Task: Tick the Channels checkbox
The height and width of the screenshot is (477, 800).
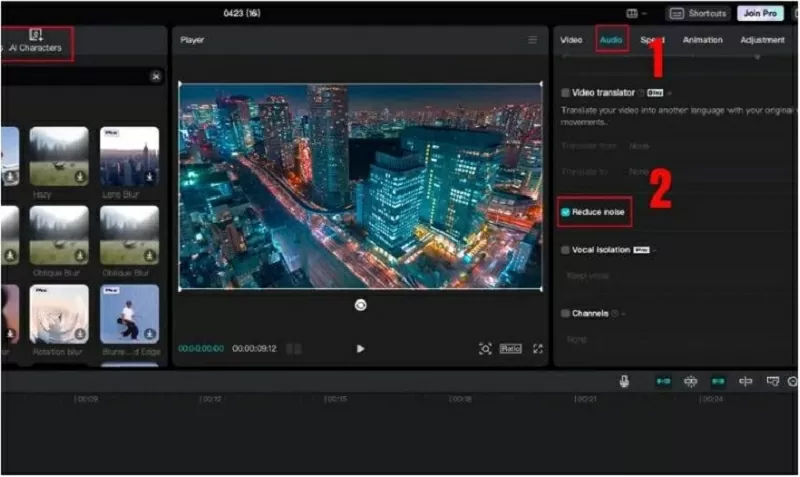Action: pyautogui.click(x=566, y=313)
